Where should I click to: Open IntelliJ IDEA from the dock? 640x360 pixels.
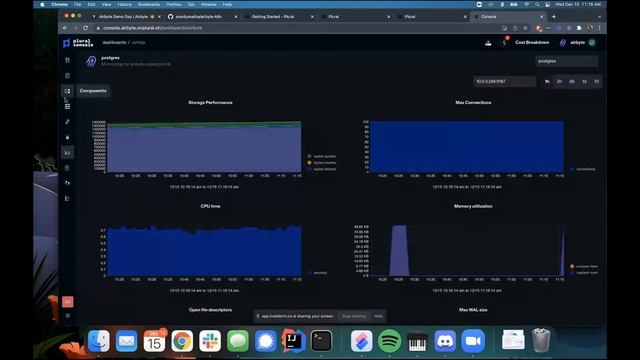click(293, 341)
